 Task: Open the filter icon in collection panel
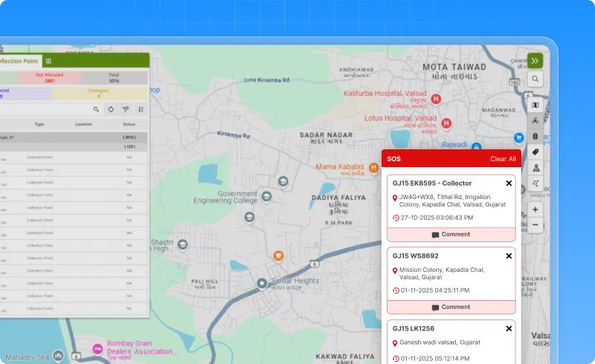126,109
